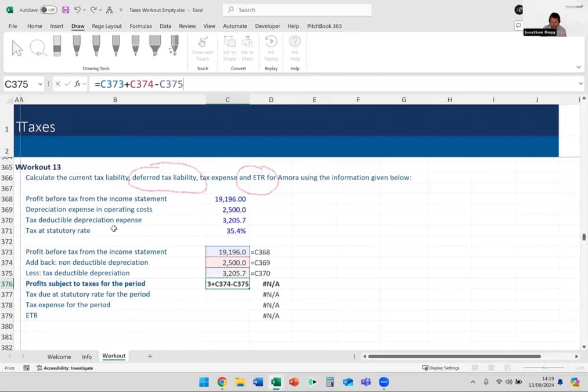Image resolution: width=588 pixels, height=392 pixels.
Task: Click the zoom slider in status bar
Action: [x=544, y=368]
